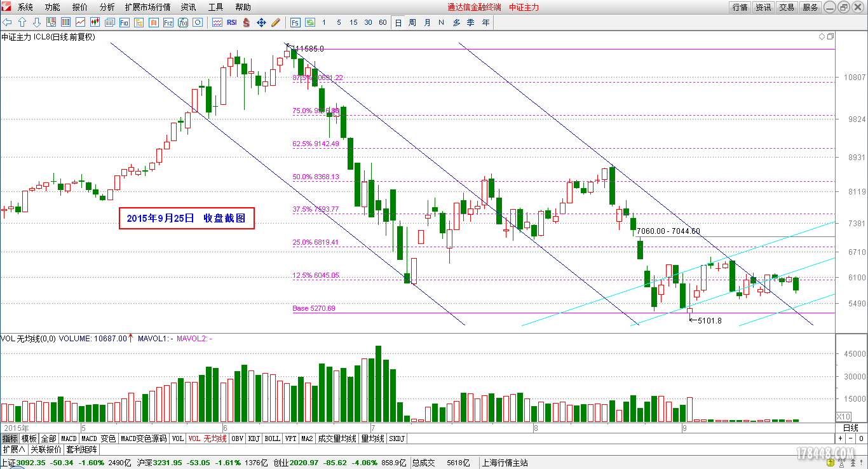Click the 服务 button

[x=810, y=7]
